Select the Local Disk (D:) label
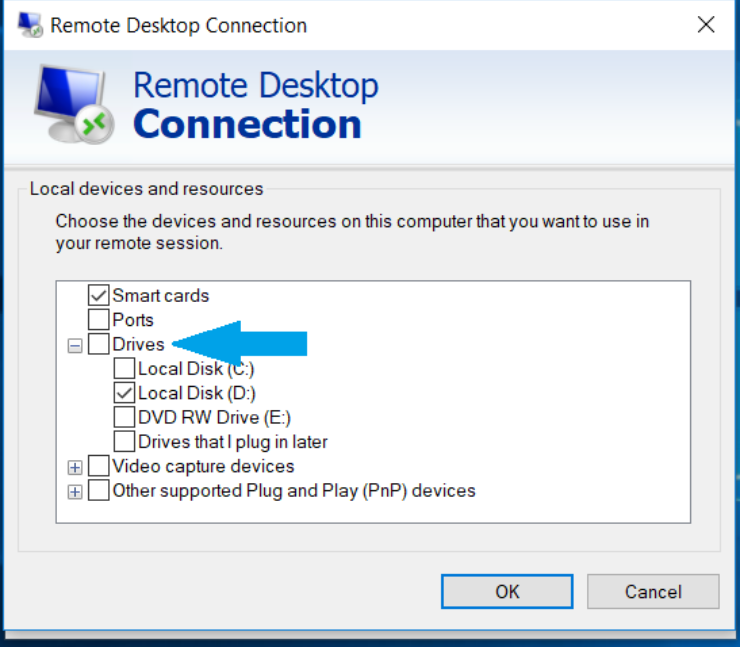Screen dimensions: 740x647 (x=197, y=393)
